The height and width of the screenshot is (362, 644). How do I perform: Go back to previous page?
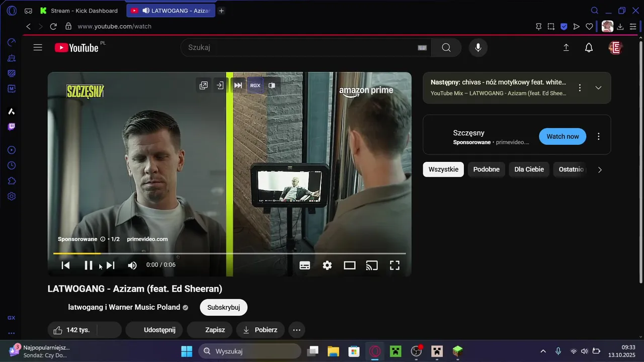(28, 26)
